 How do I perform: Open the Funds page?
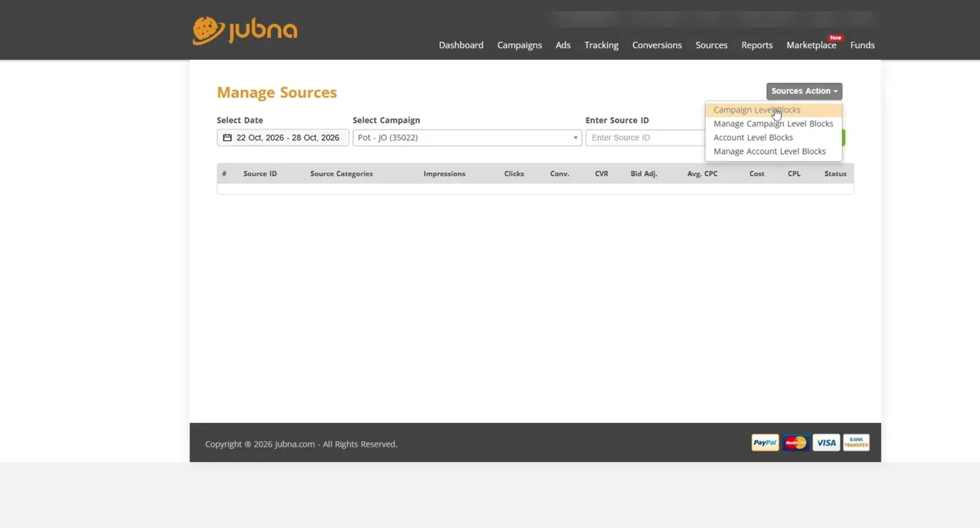tap(862, 45)
